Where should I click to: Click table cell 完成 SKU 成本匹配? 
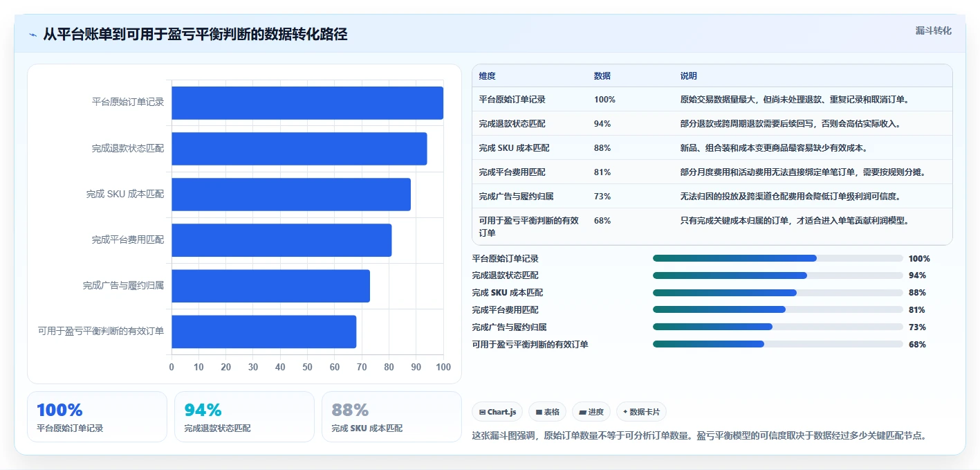pyautogui.click(x=514, y=148)
